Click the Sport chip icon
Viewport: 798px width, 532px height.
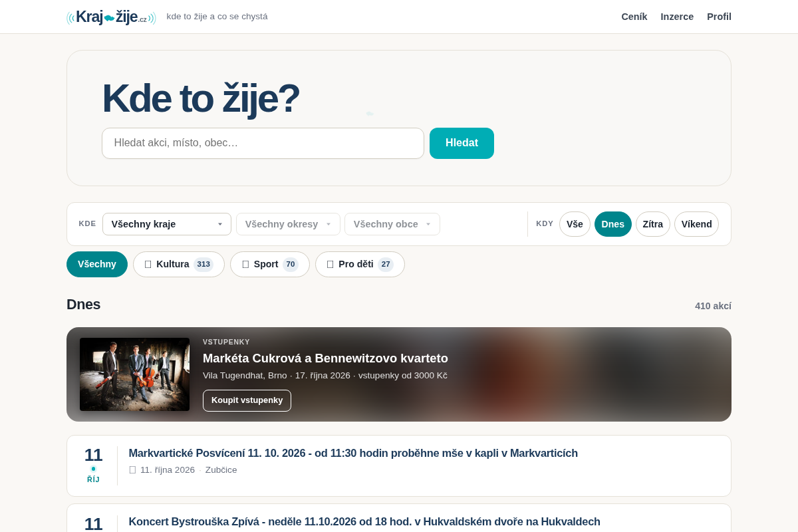tap(245, 264)
